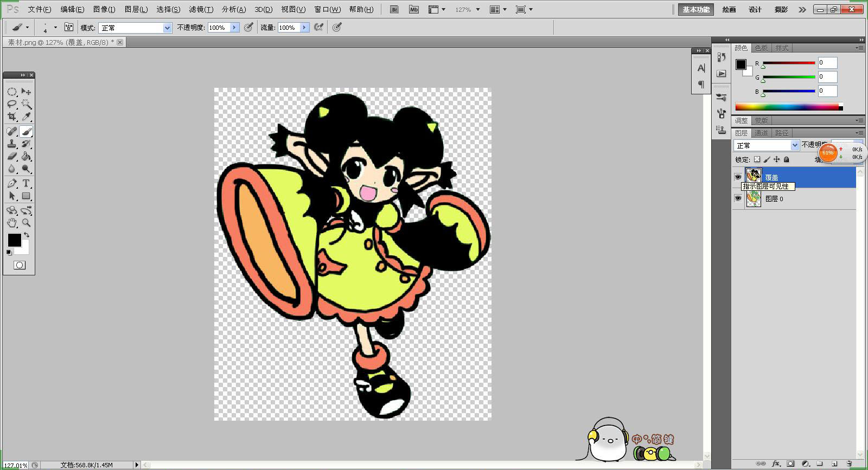Select the Elliptical Marquee tool
This screenshot has height=470, width=868.
[12, 92]
